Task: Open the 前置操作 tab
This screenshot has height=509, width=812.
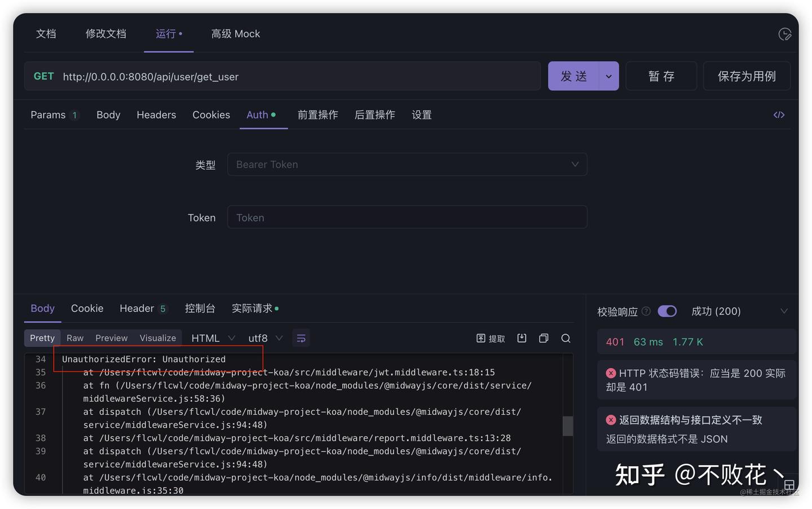Action: [x=318, y=115]
